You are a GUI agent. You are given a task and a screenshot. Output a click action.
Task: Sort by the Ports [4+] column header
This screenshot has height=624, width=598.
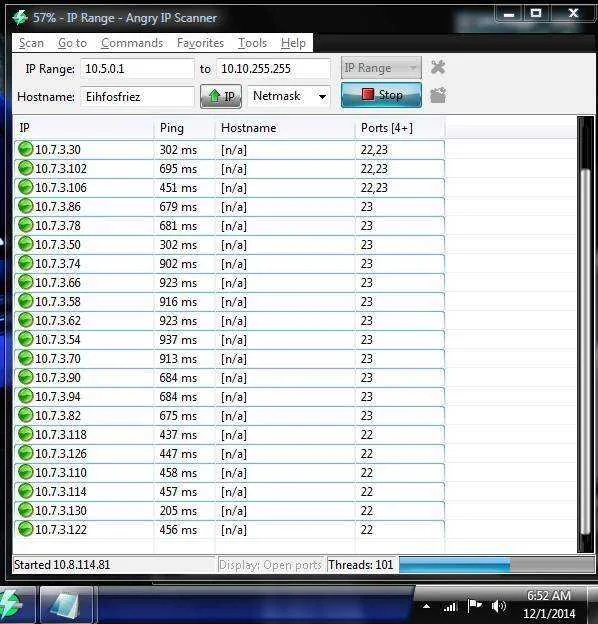pos(400,128)
